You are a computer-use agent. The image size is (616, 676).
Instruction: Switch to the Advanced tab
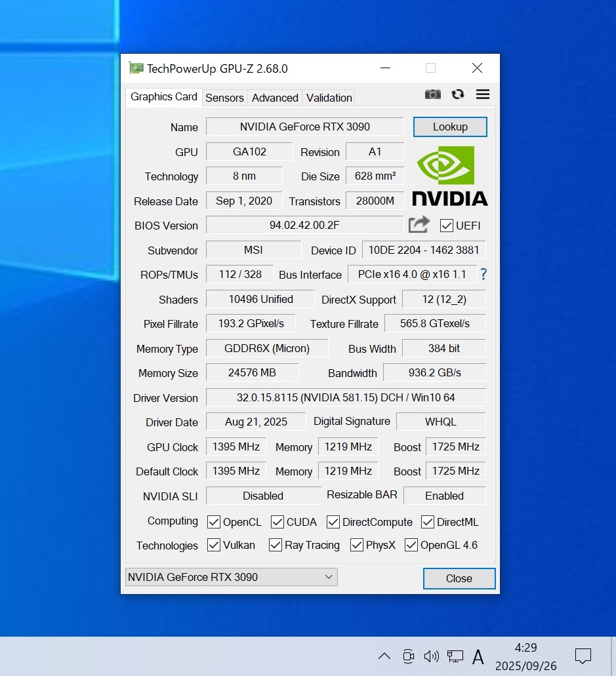tap(275, 98)
